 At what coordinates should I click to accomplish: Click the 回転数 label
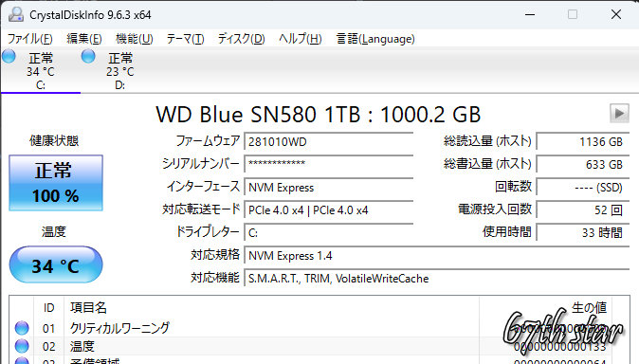pyautogui.click(x=513, y=187)
